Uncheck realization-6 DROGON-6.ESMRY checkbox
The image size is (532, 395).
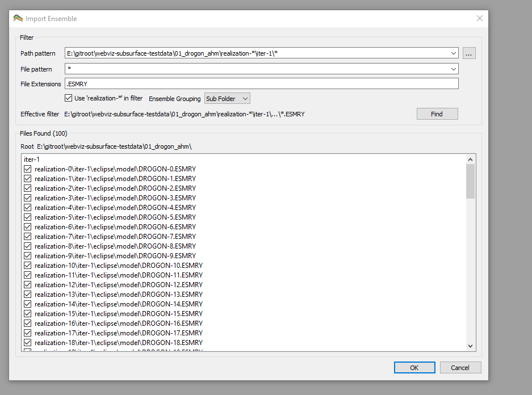click(28, 227)
